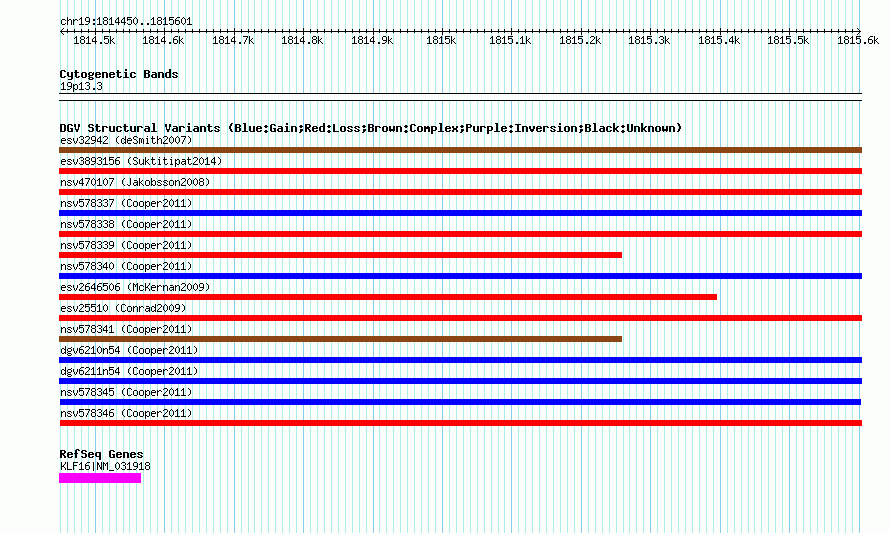Click the RefSeq Genes track title
The width and height of the screenshot is (890, 533).
(x=101, y=454)
